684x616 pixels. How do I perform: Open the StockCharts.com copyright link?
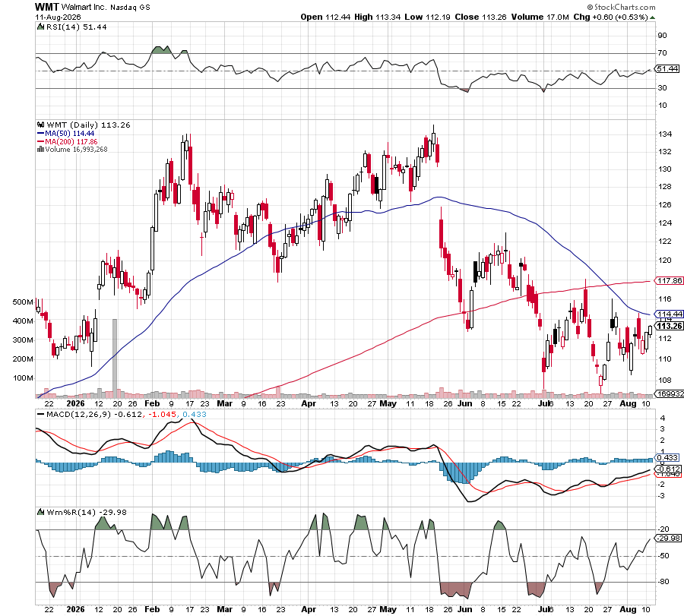coord(621,7)
